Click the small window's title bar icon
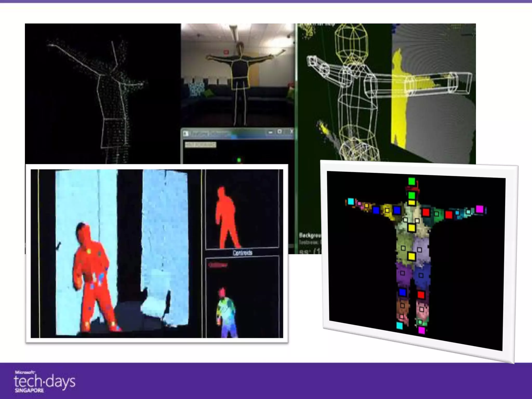Viewport: 532px width, 399px height. coord(186,134)
